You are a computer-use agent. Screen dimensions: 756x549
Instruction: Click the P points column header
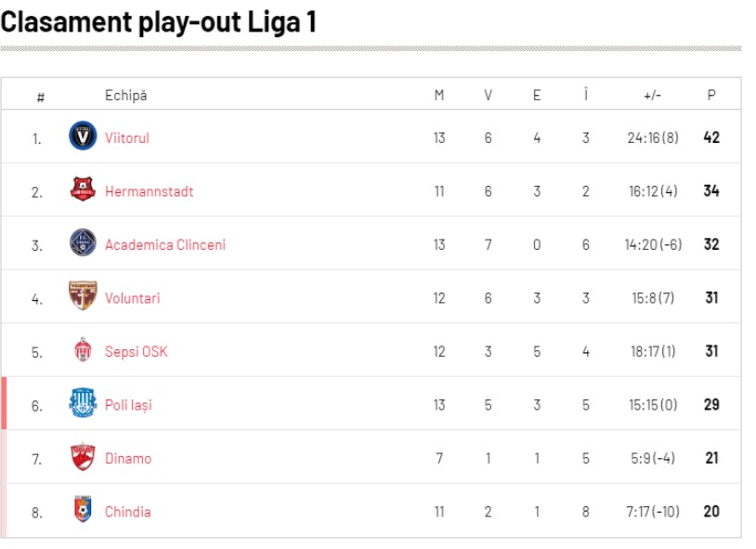point(711,95)
